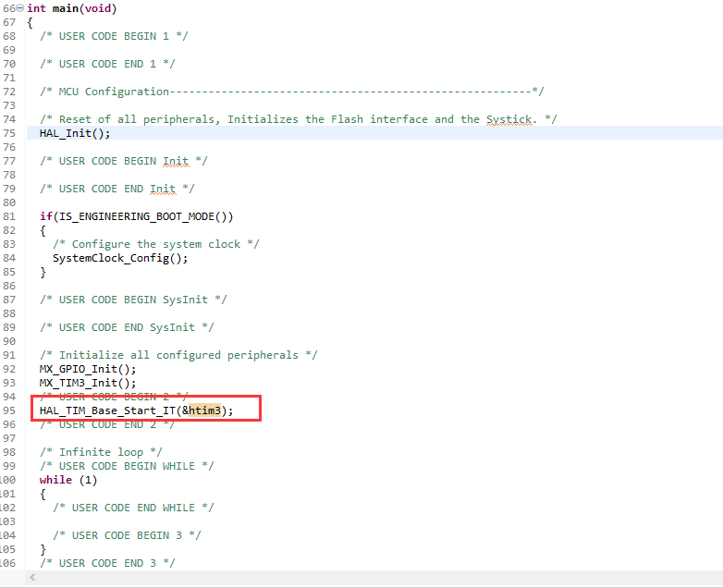Click line number 75 in gutter

(9, 133)
